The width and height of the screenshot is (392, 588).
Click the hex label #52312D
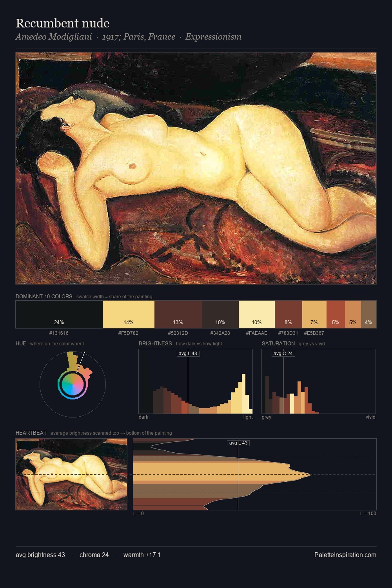point(178,333)
